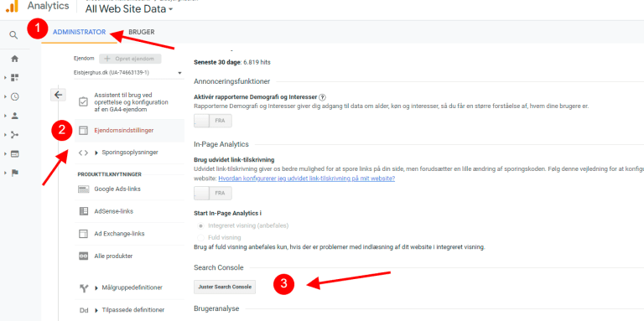
Task: Click the Alle produkter link icon
Action: 83,256
